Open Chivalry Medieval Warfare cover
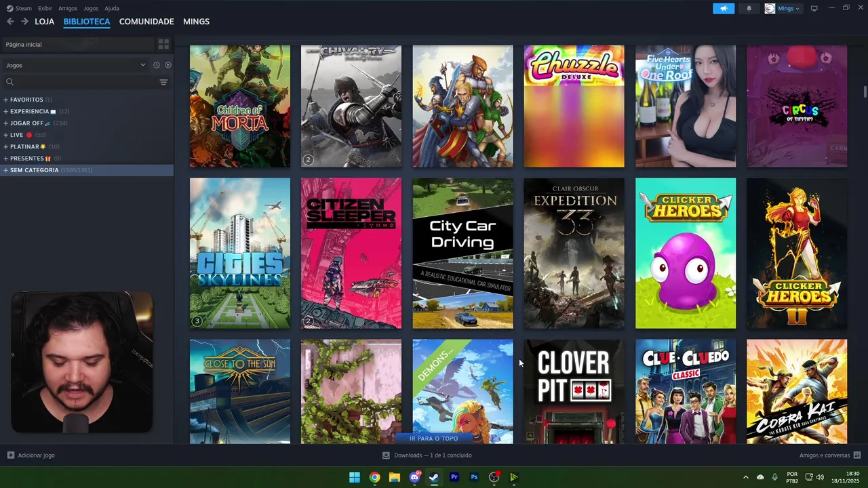This screenshot has width=868, height=488. (351, 106)
